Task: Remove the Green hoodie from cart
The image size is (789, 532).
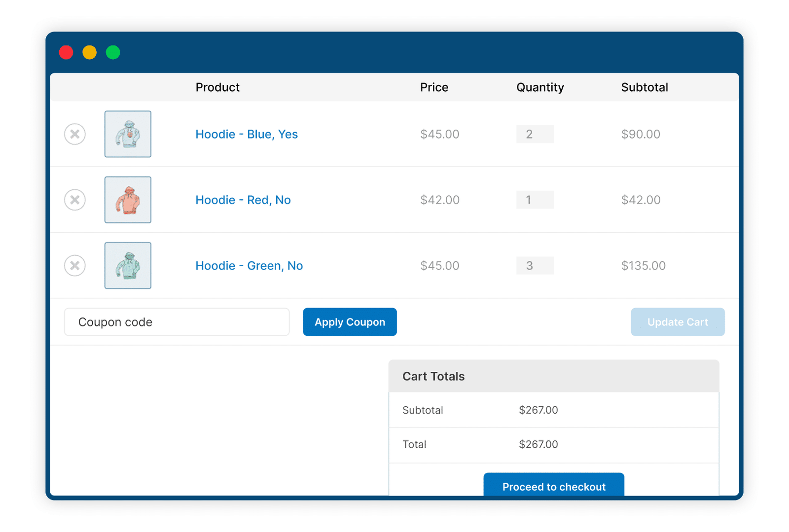Action: [75, 266]
